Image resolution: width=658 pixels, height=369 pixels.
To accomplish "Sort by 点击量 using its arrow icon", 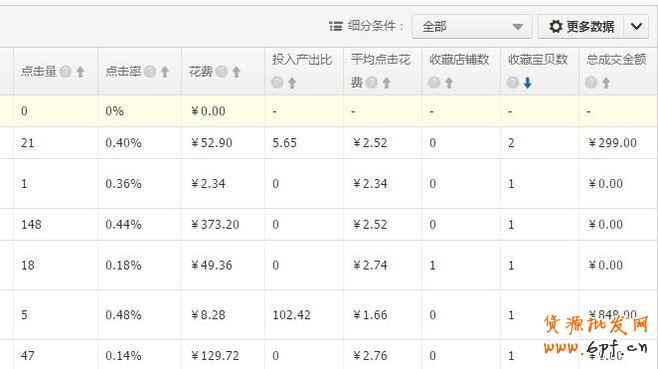I will (80, 72).
